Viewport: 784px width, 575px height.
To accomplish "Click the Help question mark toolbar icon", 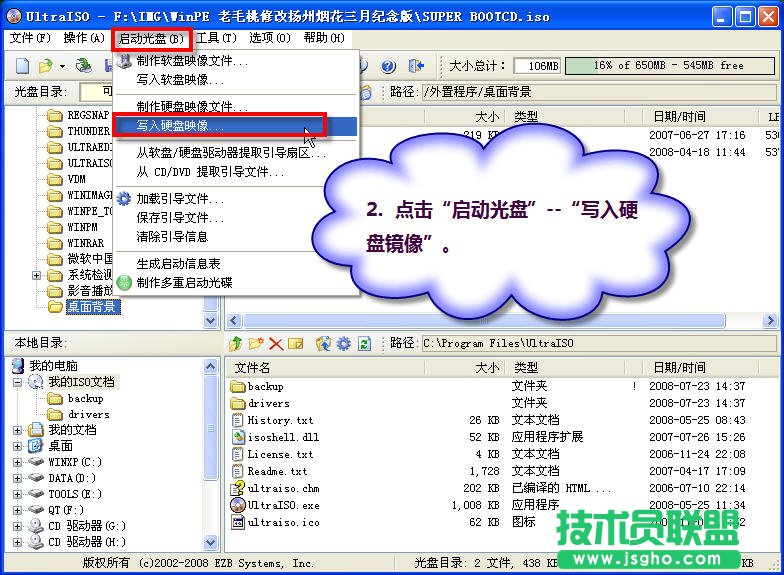I will pos(390,66).
